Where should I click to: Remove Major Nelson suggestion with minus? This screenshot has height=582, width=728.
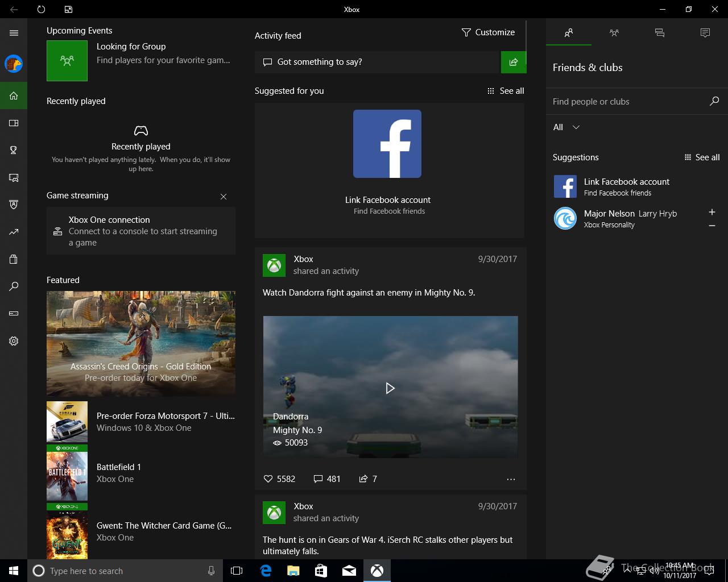pos(712,226)
